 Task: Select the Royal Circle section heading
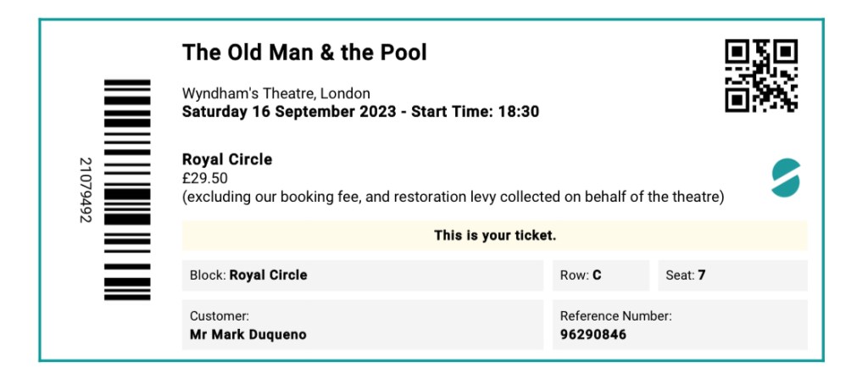click(x=227, y=159)
